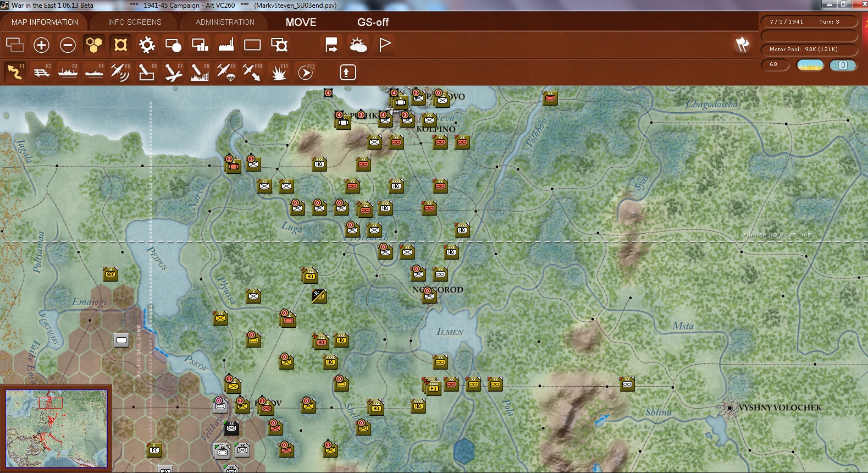868x473 pixels.
Task: Select the F2 rail mode
Action: click(x=41, y=72)
